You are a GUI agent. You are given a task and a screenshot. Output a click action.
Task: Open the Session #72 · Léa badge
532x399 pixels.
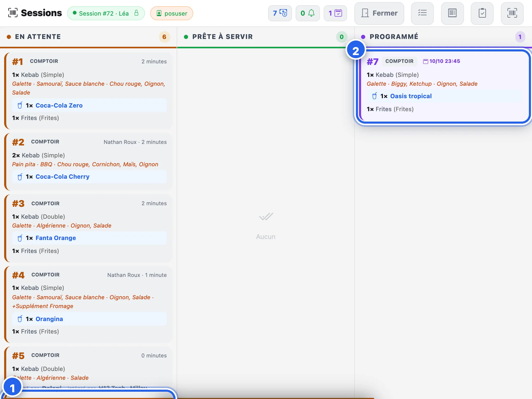point(106,13)
